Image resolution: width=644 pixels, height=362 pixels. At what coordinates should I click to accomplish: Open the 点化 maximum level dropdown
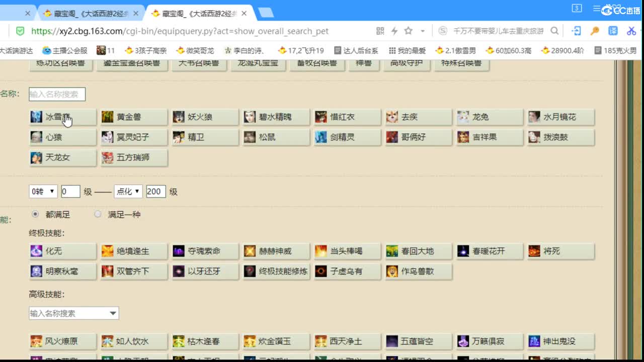(x=128, y=192)
